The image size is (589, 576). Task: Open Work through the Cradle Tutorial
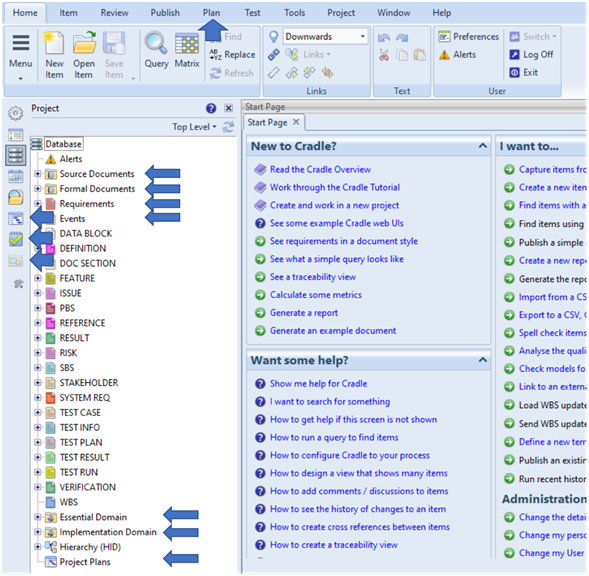[x=335, y=187]
